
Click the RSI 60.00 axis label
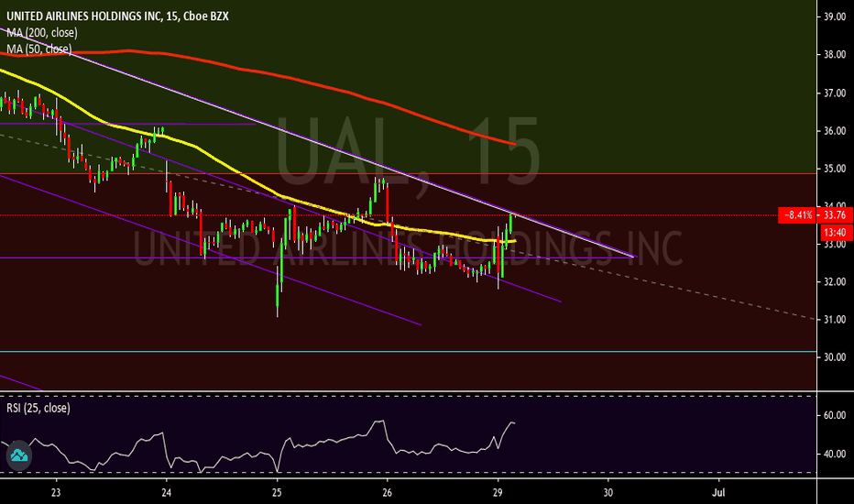point(835,415)
